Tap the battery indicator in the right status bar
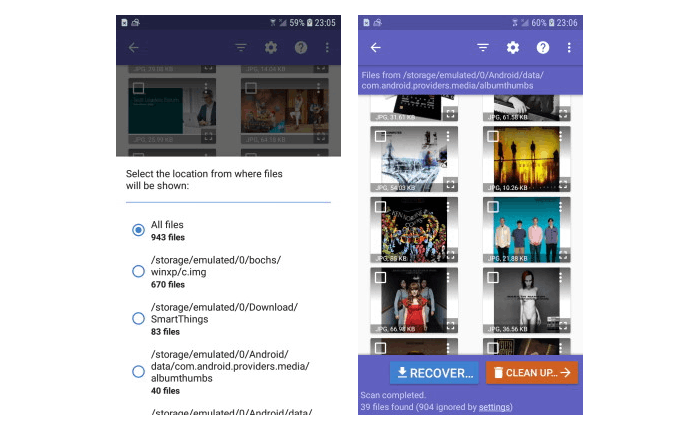Viewport: 684px width, 432px height. click(551, 23)
